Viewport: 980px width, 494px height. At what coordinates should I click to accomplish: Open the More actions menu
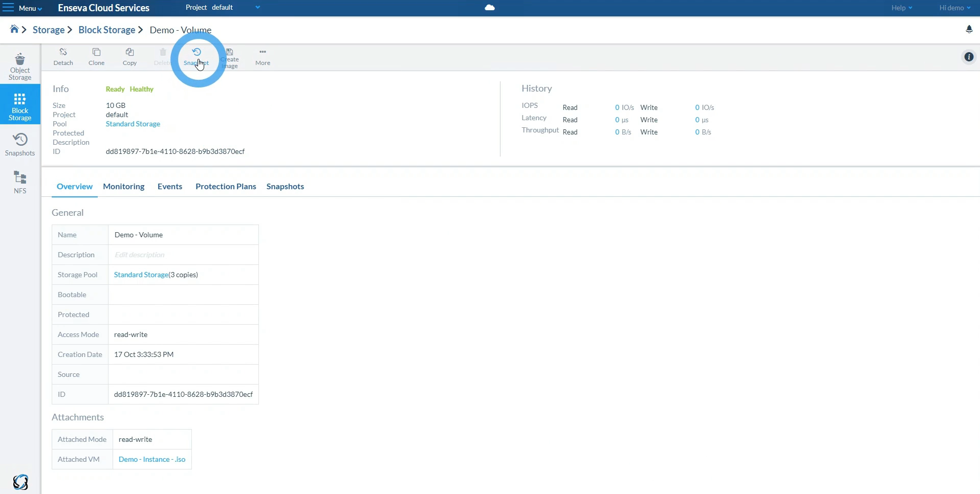click(x=263, y=57)
